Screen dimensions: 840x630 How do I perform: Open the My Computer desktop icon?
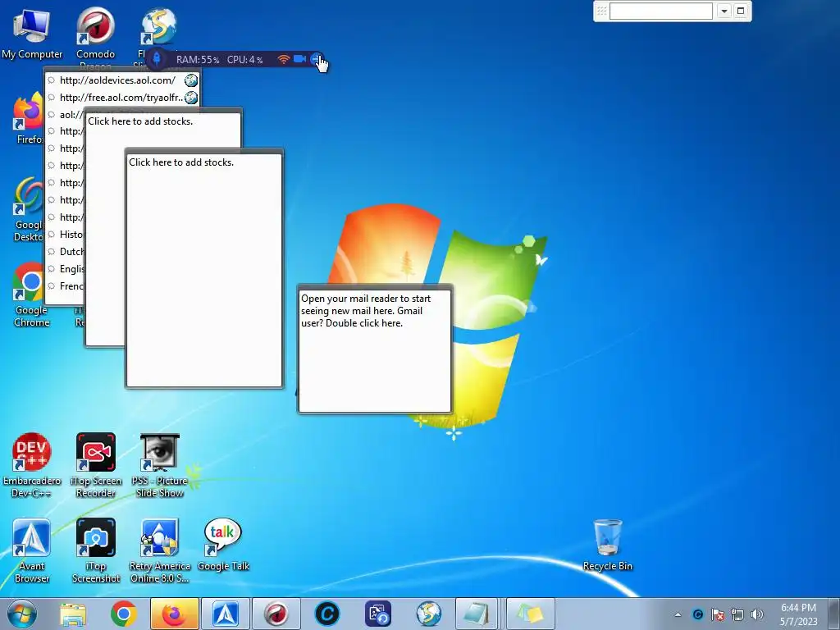pyautogui.click(x=32, y=33)
